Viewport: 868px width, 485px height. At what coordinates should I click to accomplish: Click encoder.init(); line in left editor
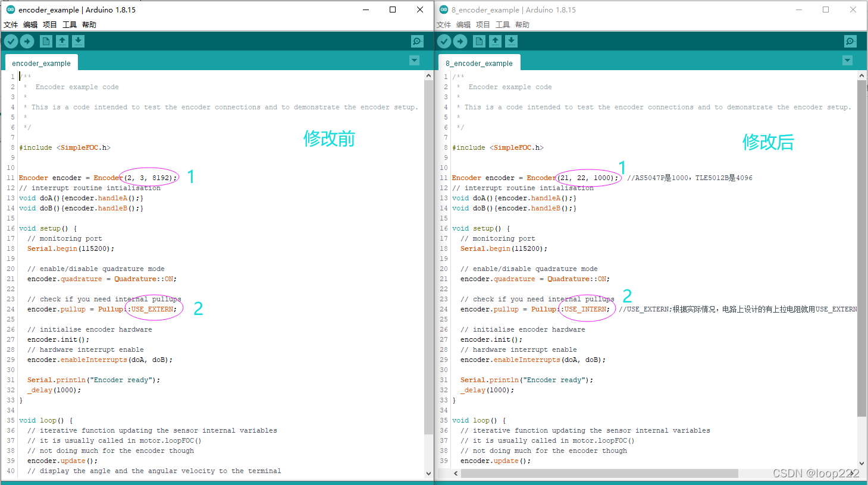click(x=58, y=339)
